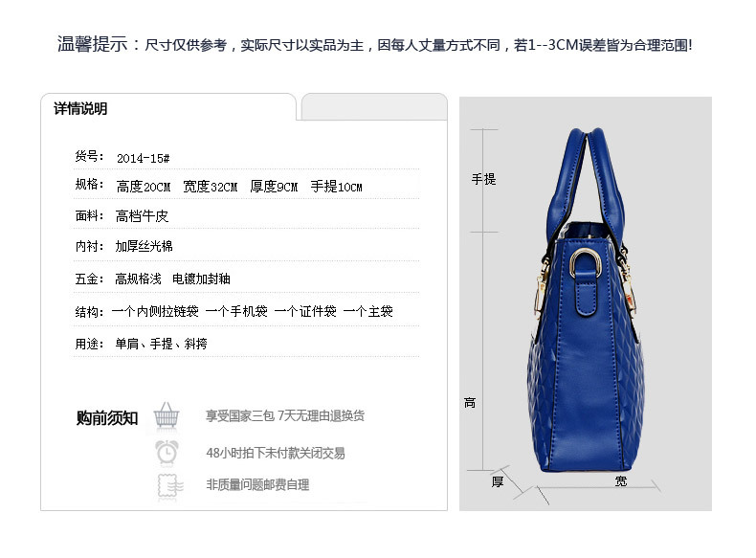The height and width of the screenshot is (558, 756).
Task: Click the 货号 2014-15# row
Action: (x=246, y=157)
